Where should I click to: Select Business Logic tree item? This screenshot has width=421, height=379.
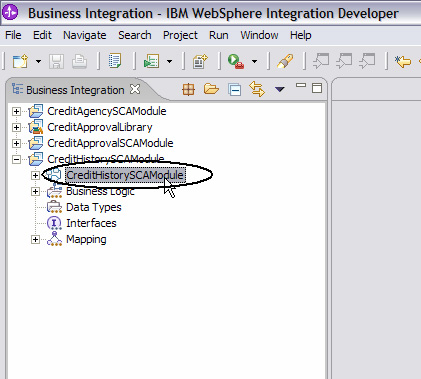click(100, 191)
